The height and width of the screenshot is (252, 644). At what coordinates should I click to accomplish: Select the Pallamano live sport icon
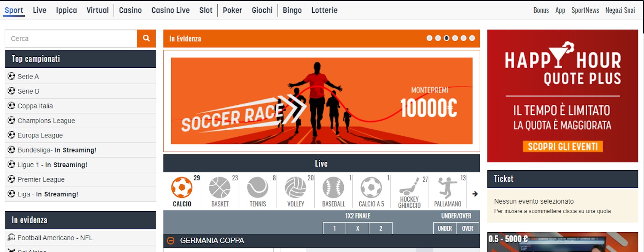pos(448,187)
